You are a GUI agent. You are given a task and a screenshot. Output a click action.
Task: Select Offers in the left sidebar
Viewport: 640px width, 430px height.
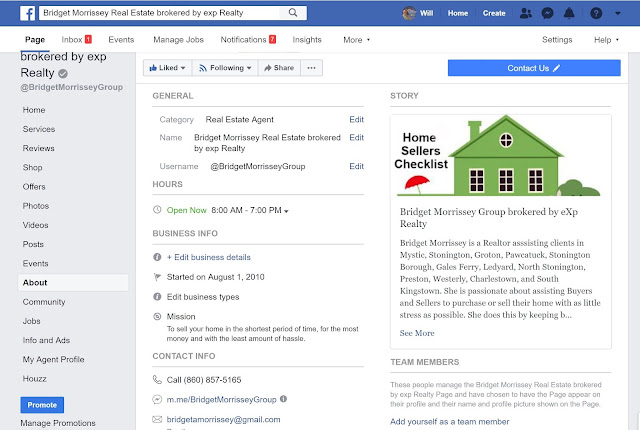(34, 186)
